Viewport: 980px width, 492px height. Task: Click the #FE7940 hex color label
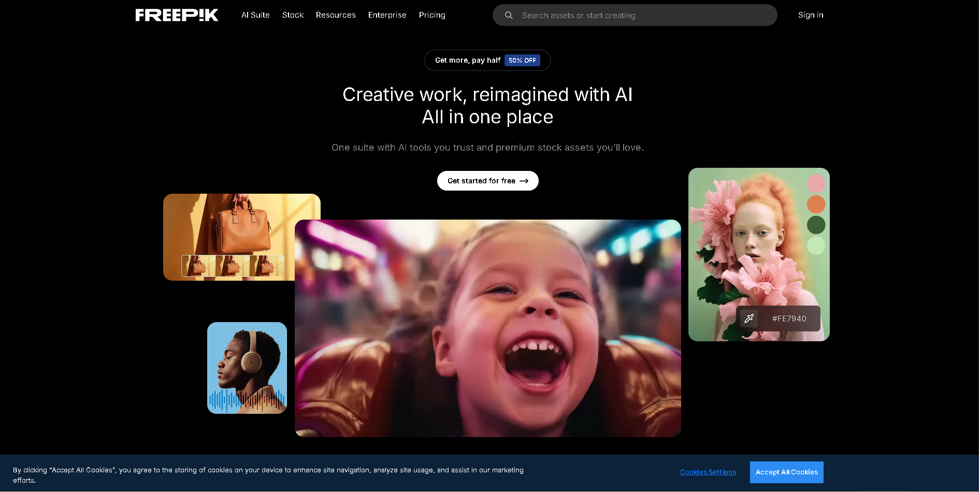[x=789, y=319]
